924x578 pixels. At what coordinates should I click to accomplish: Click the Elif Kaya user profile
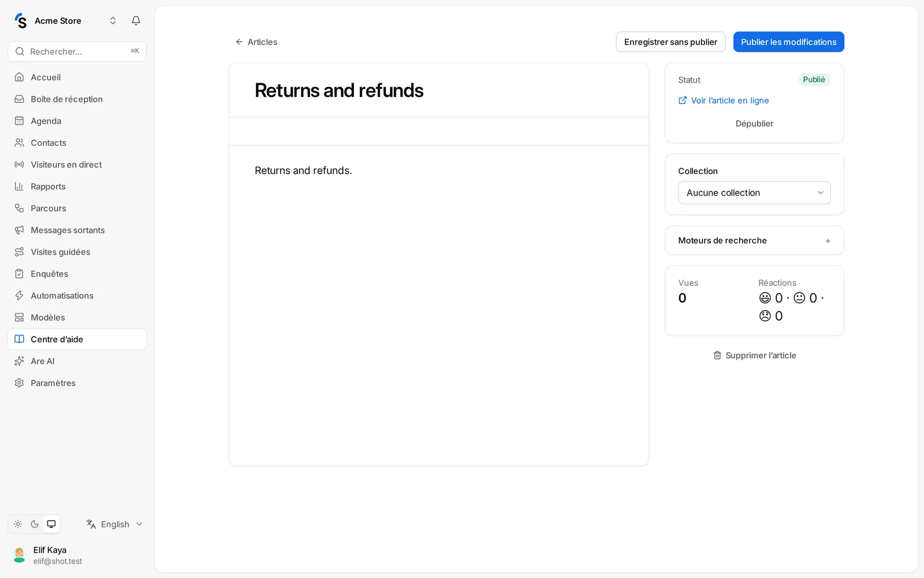click(x=77, y=555)
